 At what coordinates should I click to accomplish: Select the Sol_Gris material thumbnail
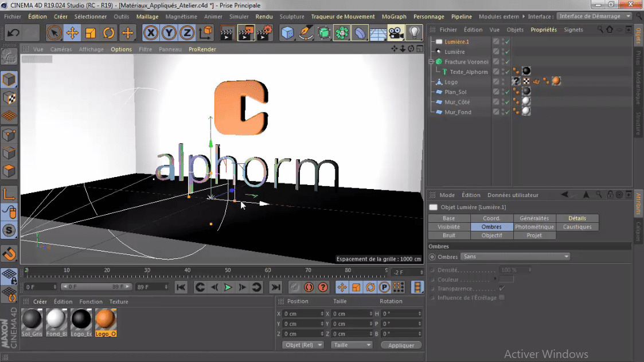pyautogui.click(x=32, y=320)
